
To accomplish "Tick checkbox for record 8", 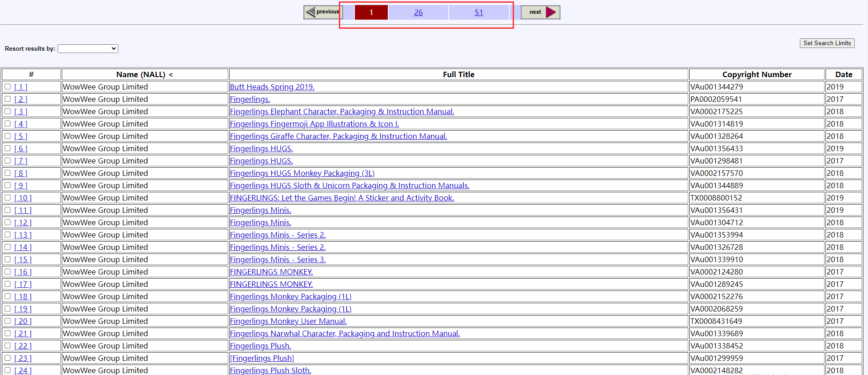I will point(7,173).
